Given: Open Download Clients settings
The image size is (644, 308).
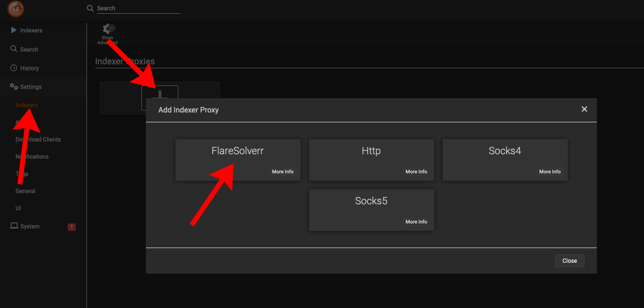Looking at the screenshot, I should coord(38,140).
